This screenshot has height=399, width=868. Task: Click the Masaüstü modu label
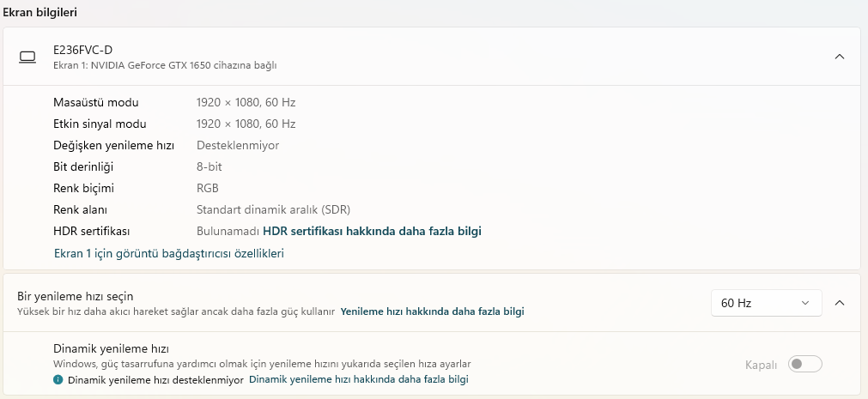tap(96, 102)
